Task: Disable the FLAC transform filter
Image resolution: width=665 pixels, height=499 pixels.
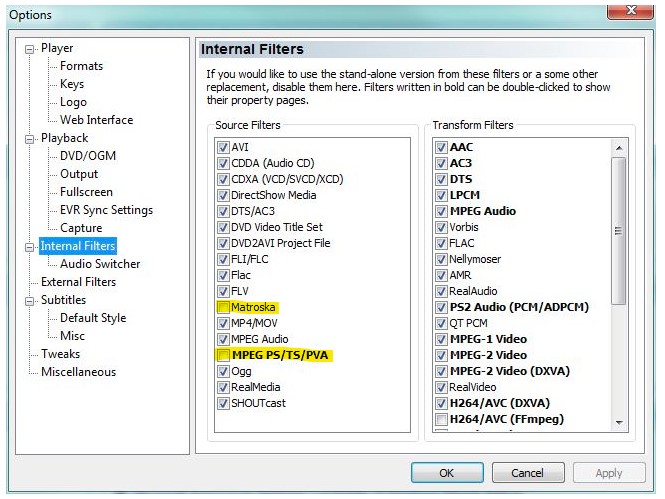Action: pos(441,243)
